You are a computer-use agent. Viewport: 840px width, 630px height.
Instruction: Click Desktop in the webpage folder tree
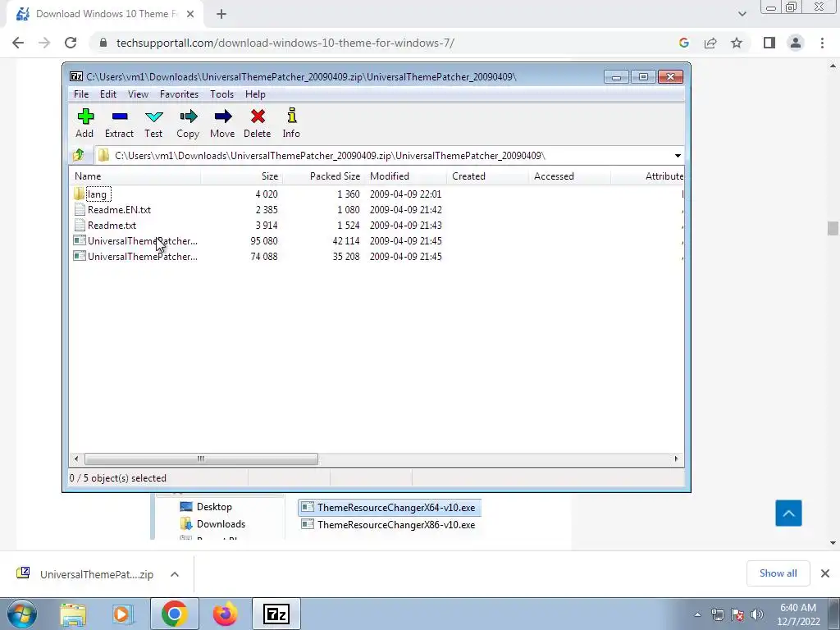point(207,507)
